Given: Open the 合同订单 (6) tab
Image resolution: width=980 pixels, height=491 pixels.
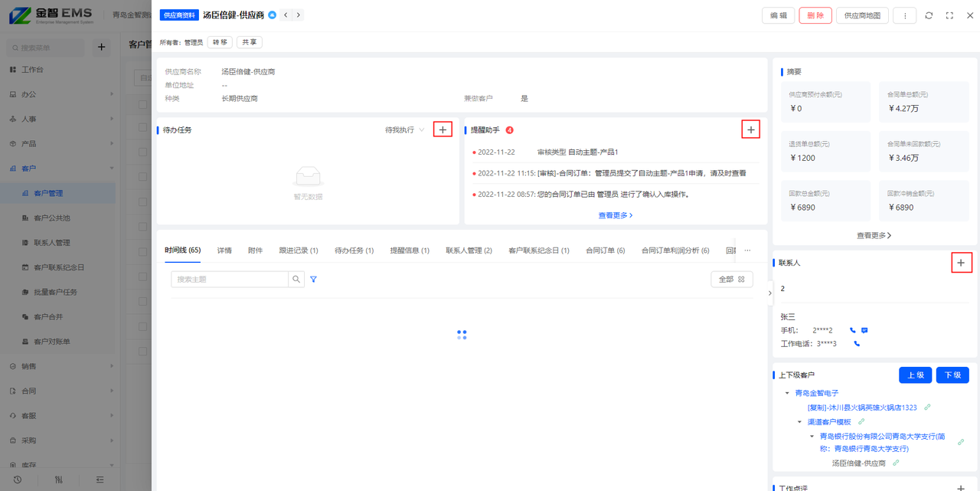Looking at the screenshot, I should click(605, 250).
